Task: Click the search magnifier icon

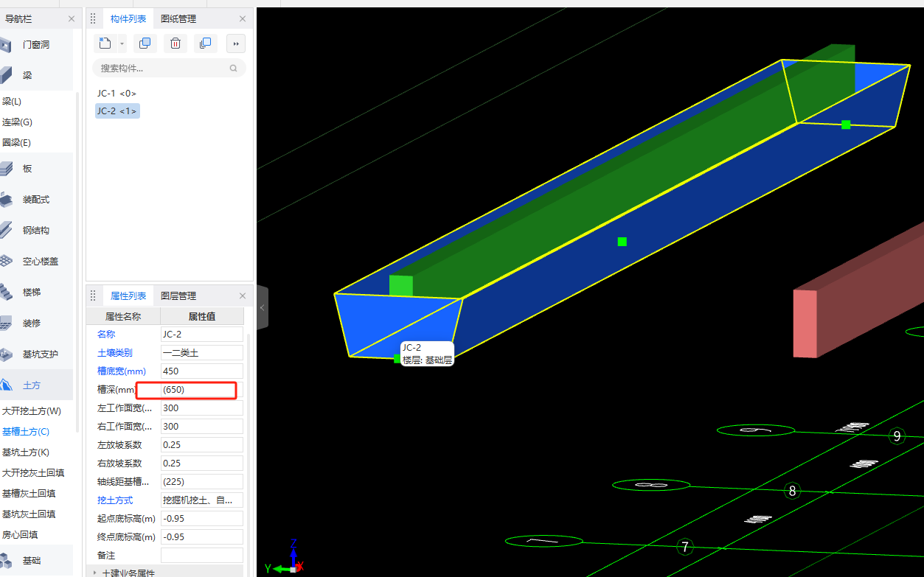Action: 234,68
